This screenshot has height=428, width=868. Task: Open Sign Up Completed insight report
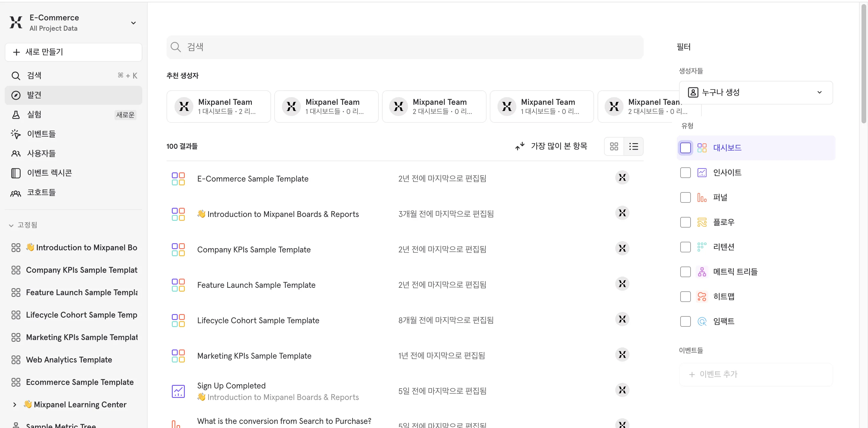point(231,385)
